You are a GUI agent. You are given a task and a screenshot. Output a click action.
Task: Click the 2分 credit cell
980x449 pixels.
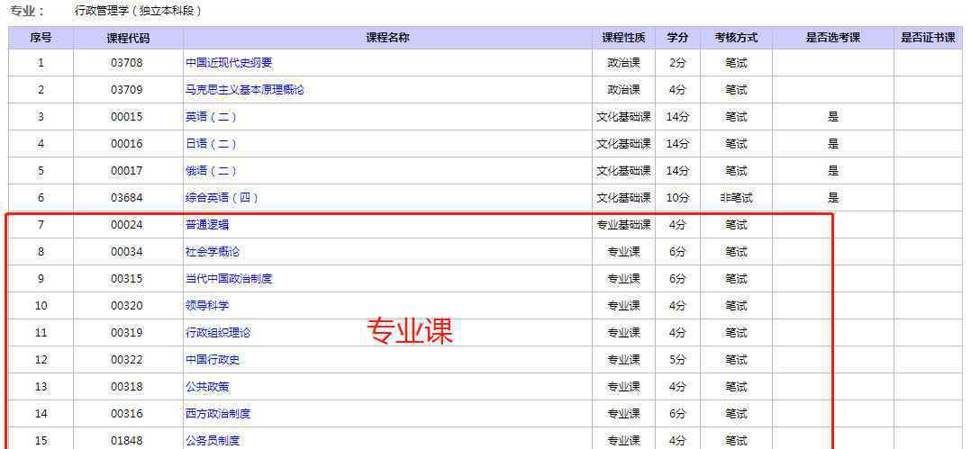click(x=677, y=63)
